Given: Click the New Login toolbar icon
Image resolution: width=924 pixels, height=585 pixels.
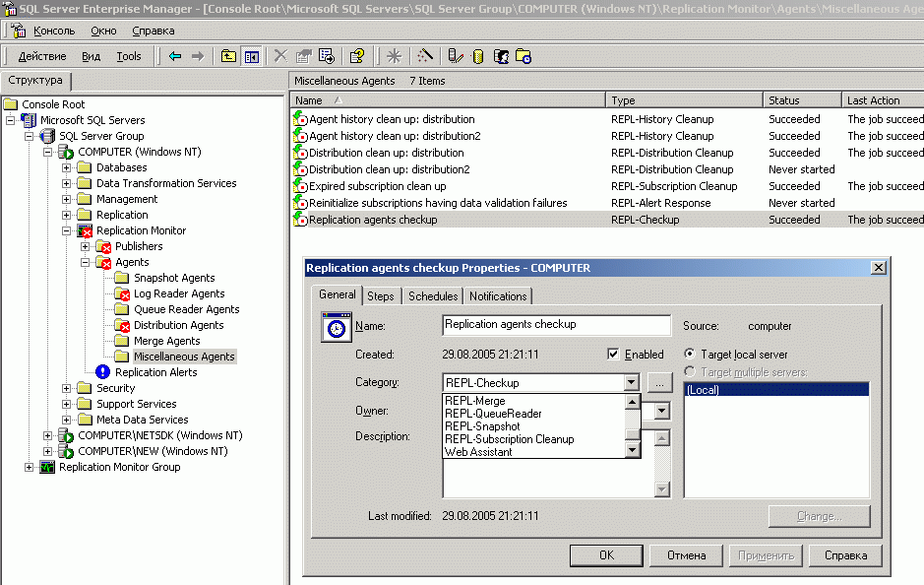Looking at the screenshot, I should click(501, 56).
